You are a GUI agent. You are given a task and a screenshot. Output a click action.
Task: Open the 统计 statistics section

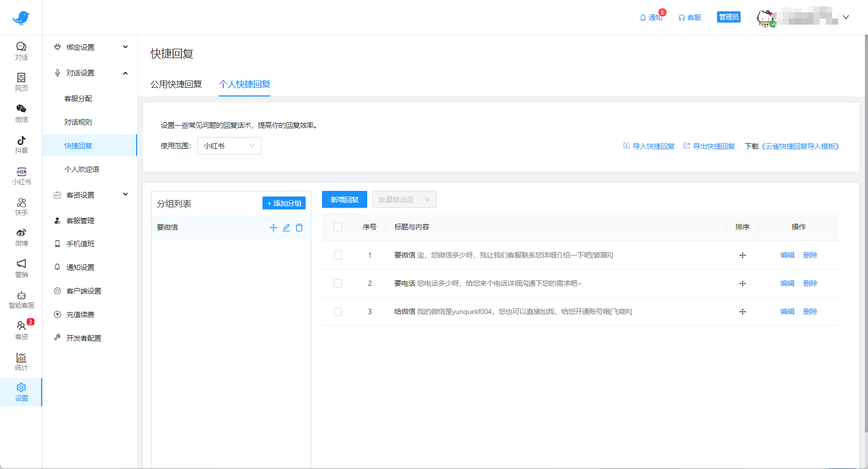pos(21,361)
